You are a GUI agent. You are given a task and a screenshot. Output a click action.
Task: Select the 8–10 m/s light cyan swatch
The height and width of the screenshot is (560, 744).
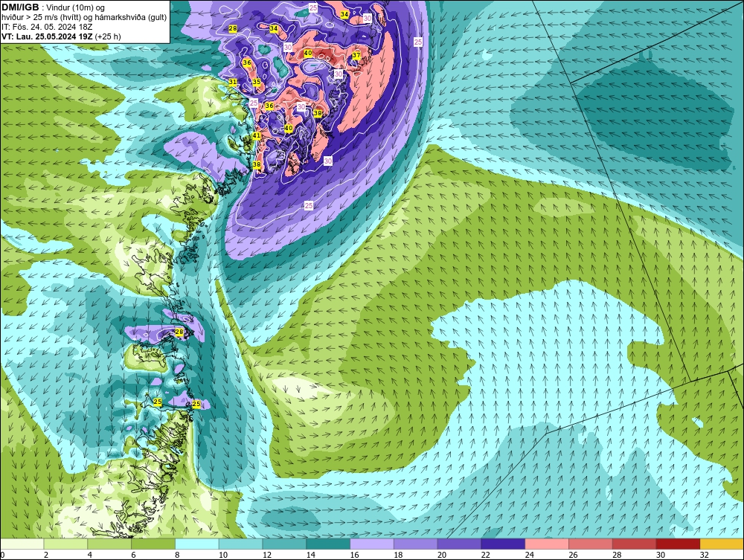197,544
